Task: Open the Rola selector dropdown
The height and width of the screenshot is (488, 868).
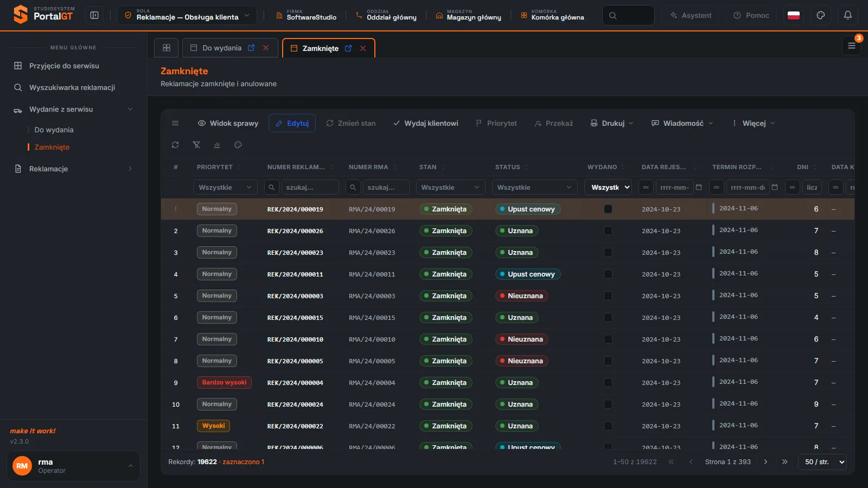Action: coord(187,15)
